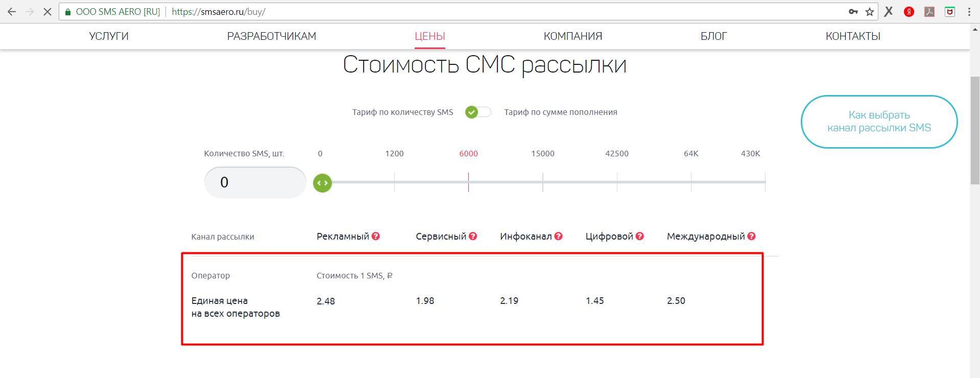Click slider mark labeled 15000
This screenshot has width=980, height=378.
[543, 153]
